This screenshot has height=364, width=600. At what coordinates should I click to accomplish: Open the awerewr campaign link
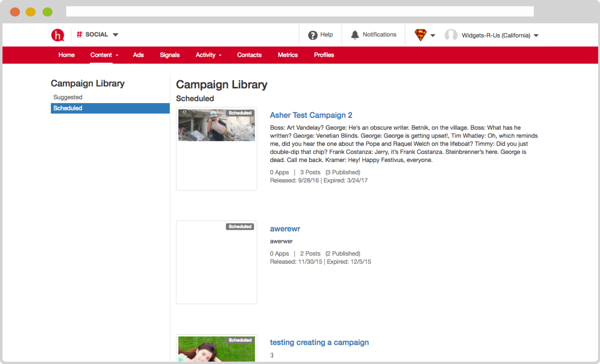click(285, 229)
